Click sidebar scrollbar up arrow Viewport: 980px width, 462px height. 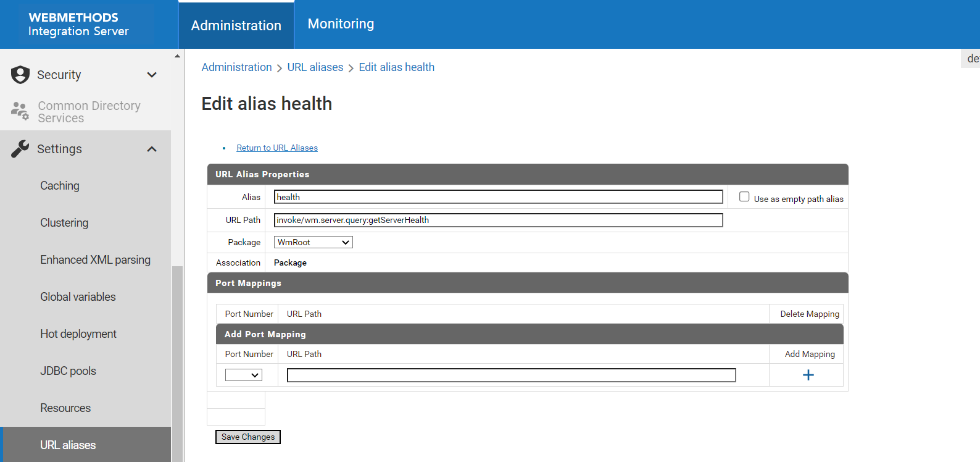[177, 56]
